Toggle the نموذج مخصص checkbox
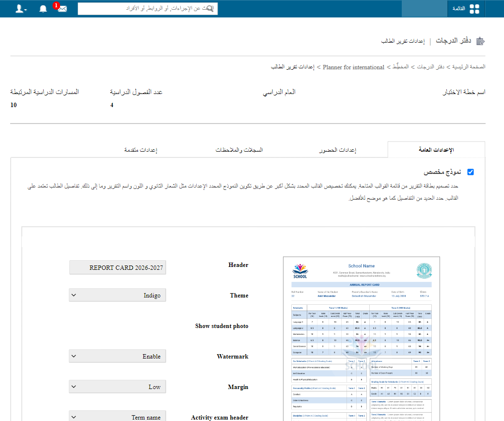The width and height of the screenshot is (504, 421). tap(471, 172)
